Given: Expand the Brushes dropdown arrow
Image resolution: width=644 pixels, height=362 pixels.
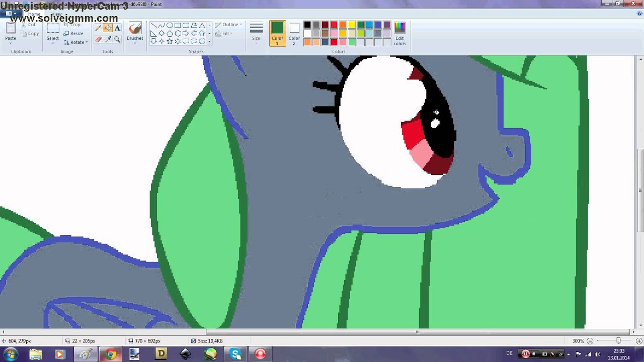Looking at the screenshot, I should pos(135,43).
